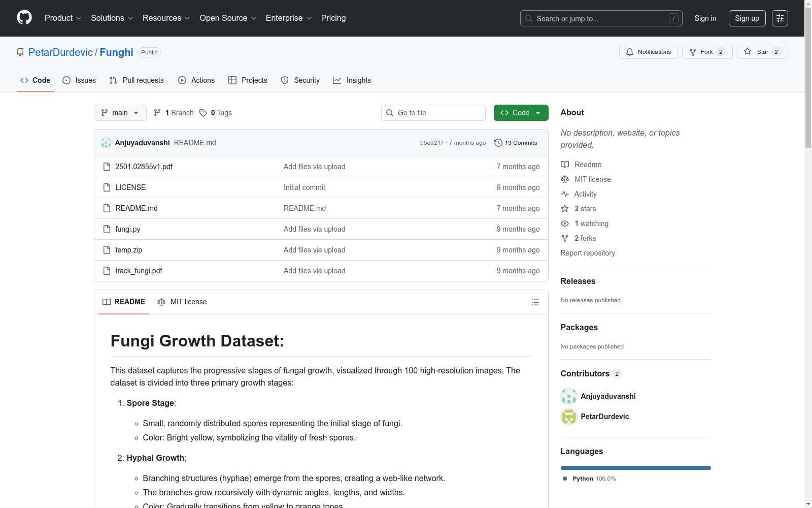
Task: Click the Notifications bell button
Action: (648, 52)
